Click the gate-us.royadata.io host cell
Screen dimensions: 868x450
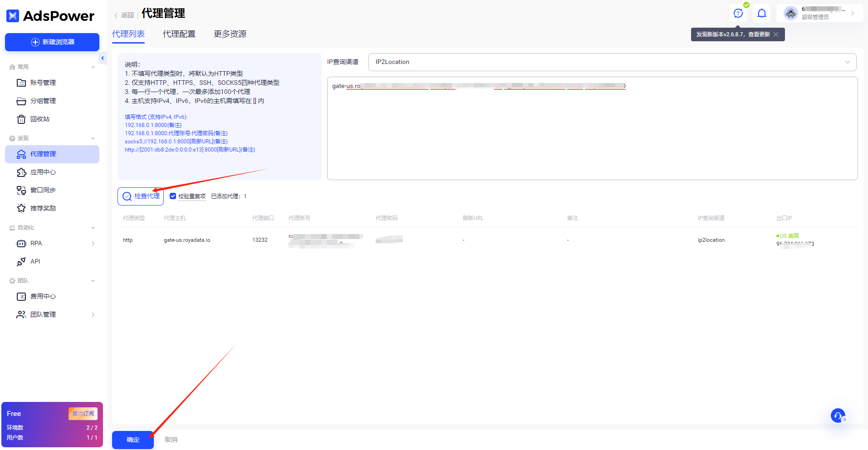point(187,240)
